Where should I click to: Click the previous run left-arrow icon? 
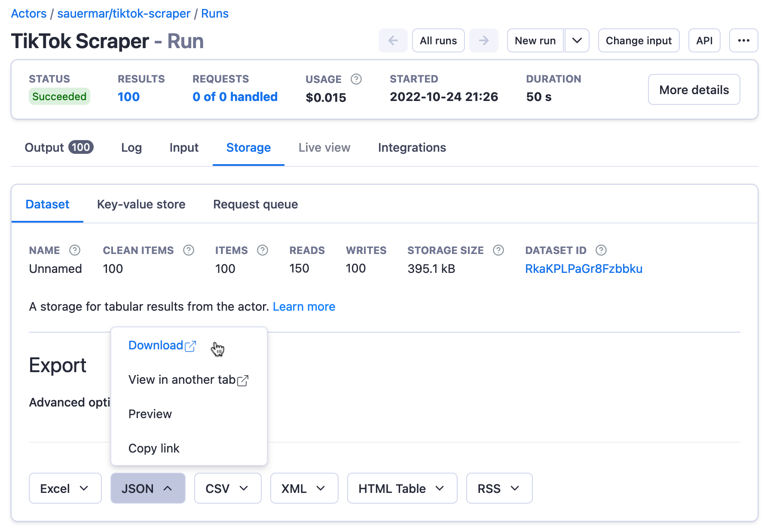[393, 40]
